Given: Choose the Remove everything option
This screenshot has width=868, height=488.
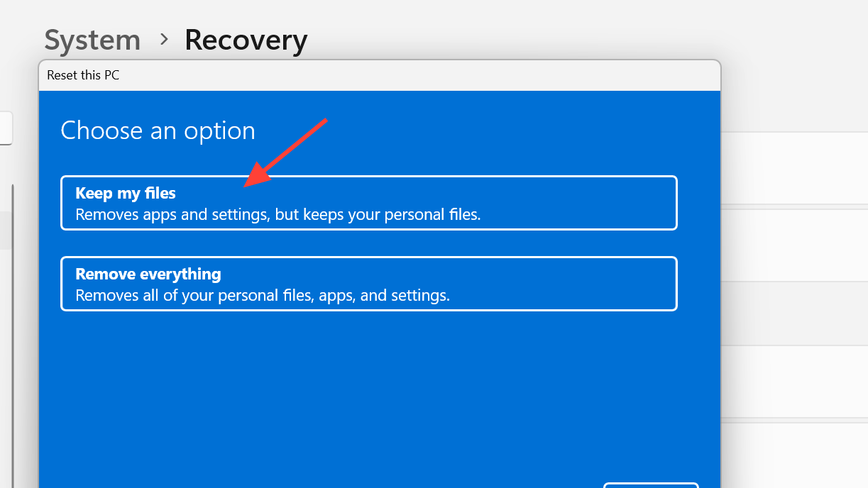Looking at the screenshot, I should point(369,284).
